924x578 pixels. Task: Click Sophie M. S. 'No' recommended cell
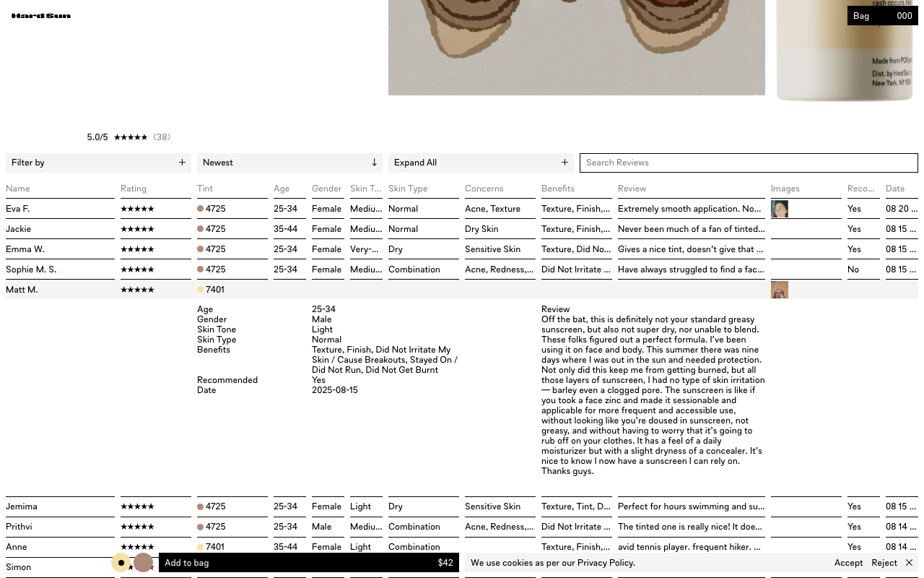coord(853,269)
